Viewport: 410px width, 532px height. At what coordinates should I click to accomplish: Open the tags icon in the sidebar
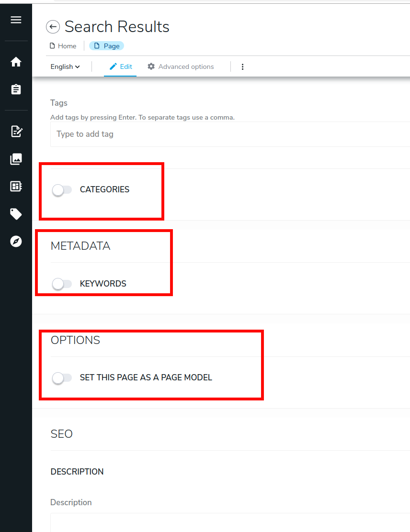point(16,214)
